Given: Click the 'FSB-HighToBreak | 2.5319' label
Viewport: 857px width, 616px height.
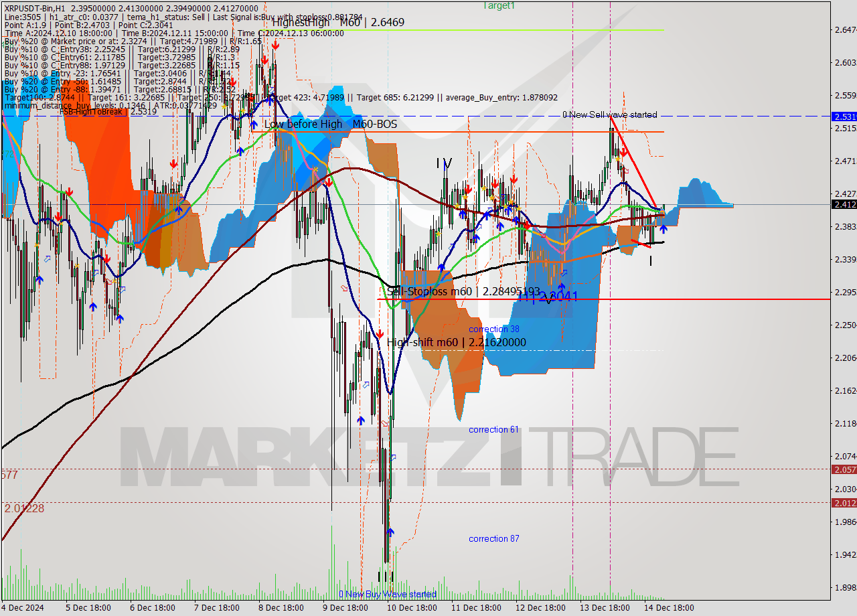Looking at the screenshot, I should coord(108,112).
